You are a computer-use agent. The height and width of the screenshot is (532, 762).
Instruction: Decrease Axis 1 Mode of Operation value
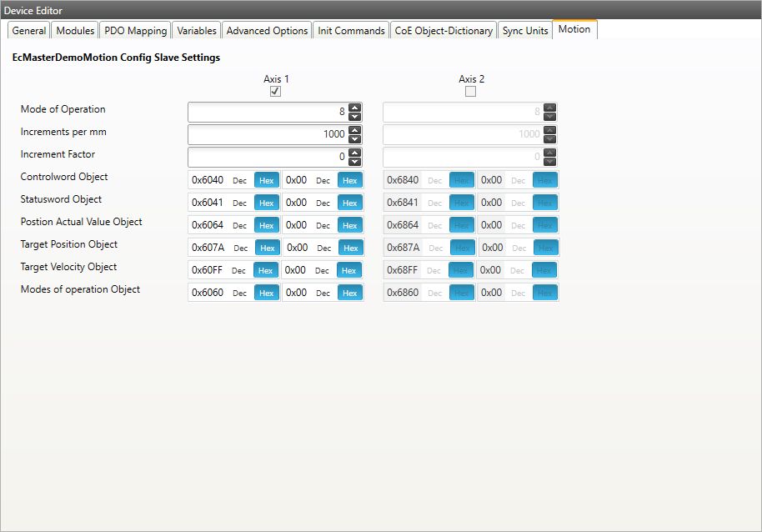[x=355, y=118]
